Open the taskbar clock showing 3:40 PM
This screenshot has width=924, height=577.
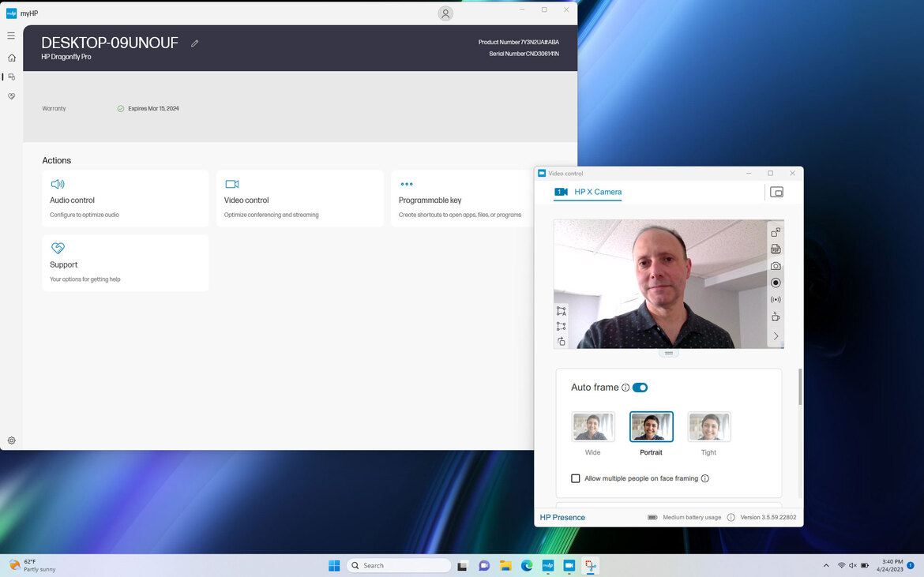[x=889, y=565]
